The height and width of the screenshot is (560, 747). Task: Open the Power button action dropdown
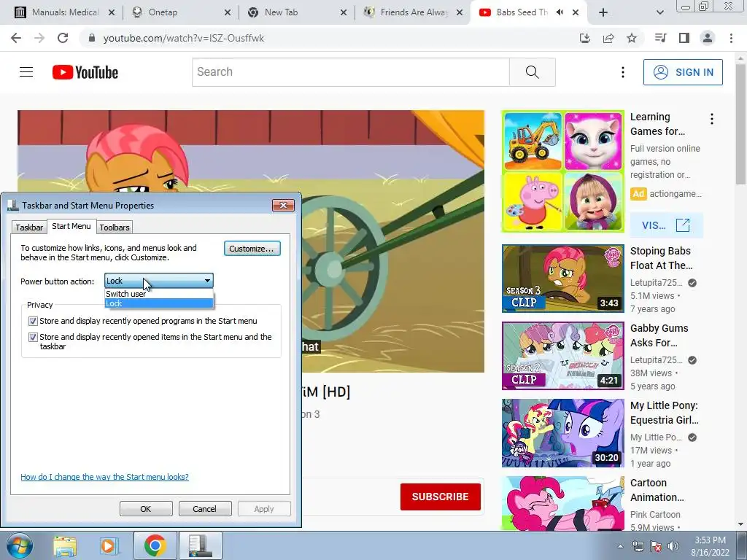click(158, 281)
